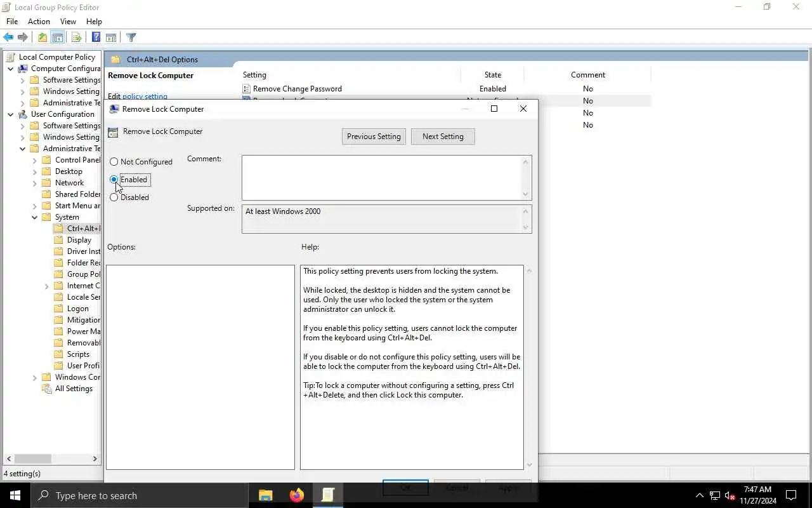Select the Not Configured radio button
This screenshot has height=508, width=812.
click(x=114, y=162)
